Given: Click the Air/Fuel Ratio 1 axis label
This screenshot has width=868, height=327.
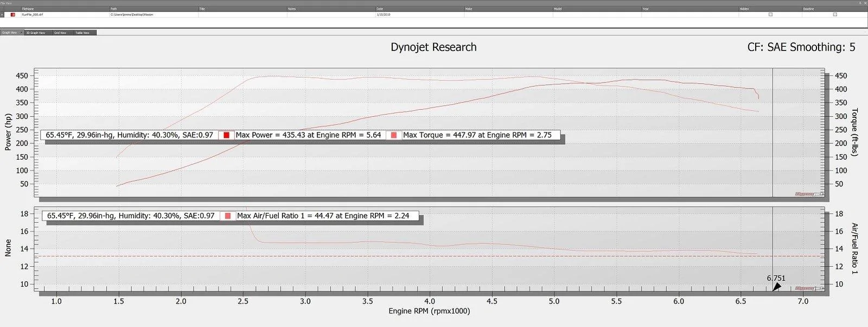Looking at the screenshot, I should click(x=854, y=248).
